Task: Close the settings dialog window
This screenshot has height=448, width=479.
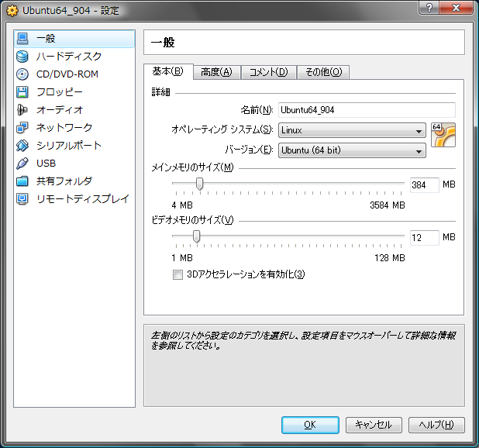Action: (456, 8)
